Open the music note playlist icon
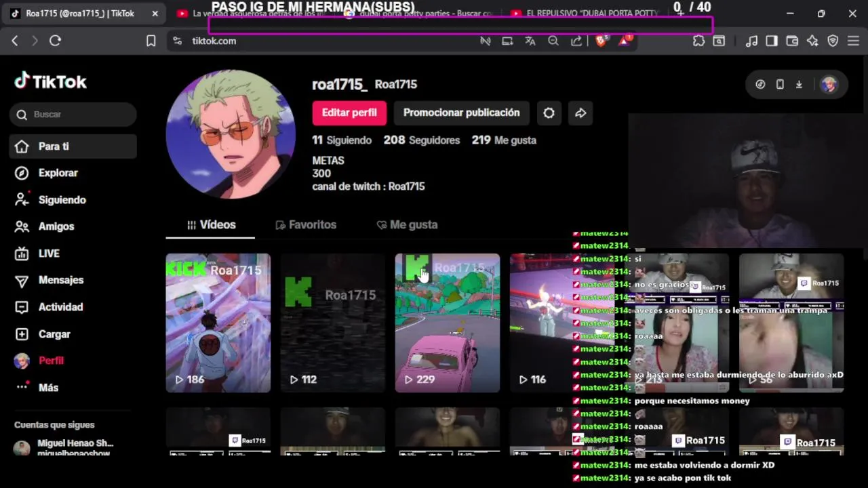Viewport: 868px width, 488px height. (x=751, y=41)
